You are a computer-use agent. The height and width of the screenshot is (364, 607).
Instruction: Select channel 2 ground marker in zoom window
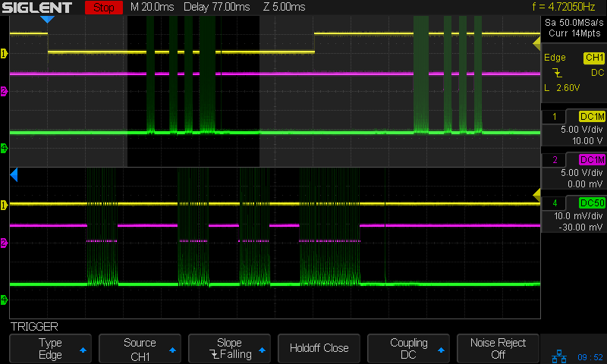pos(4,243)
